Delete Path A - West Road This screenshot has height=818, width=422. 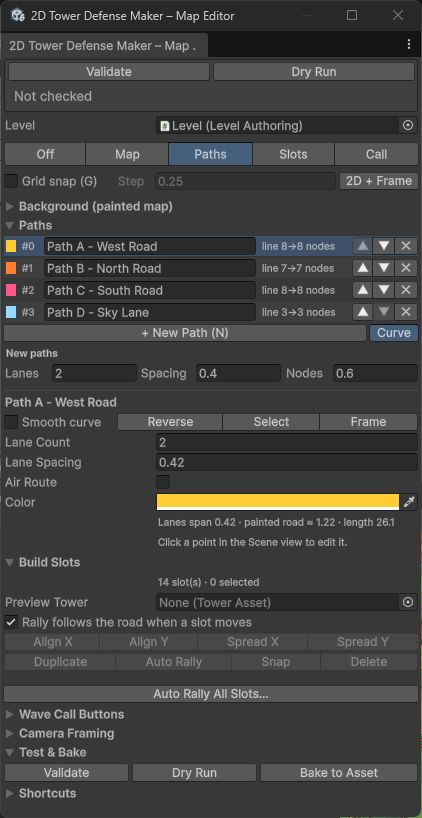click(406, 246)
